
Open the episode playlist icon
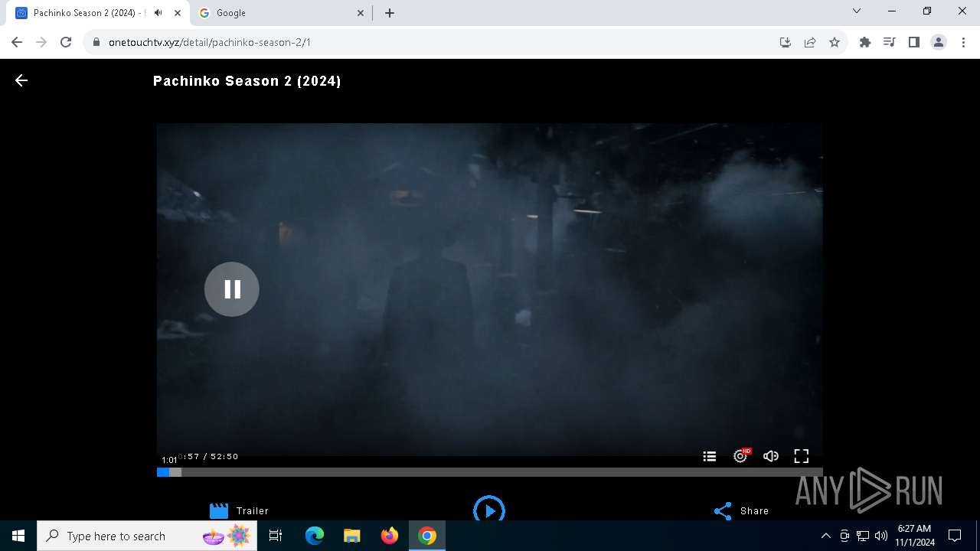[x=710, y=456]
